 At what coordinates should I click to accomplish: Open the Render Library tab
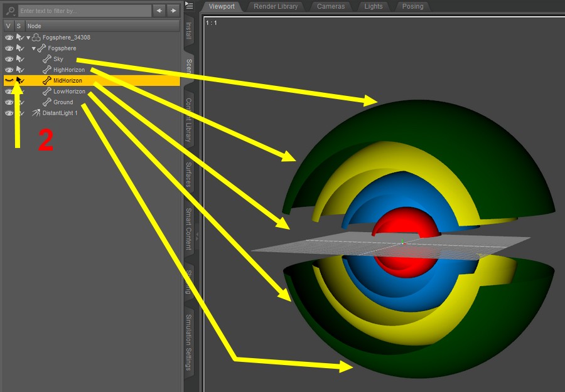(x=276, y=6)
